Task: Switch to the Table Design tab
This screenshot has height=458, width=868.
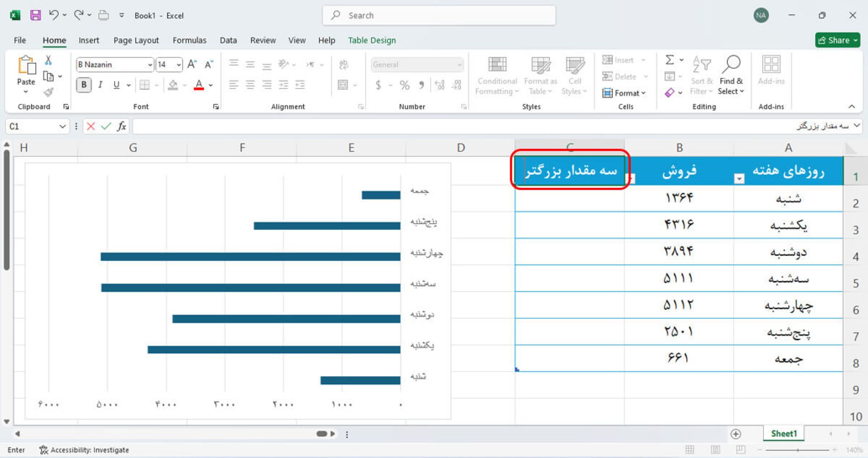Action: tap(372, 40)
